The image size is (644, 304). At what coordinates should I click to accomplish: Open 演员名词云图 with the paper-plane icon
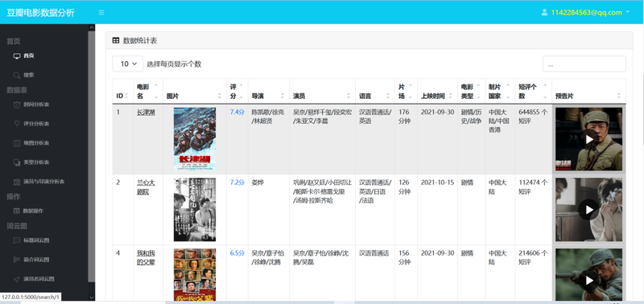[x=34, y=278]
